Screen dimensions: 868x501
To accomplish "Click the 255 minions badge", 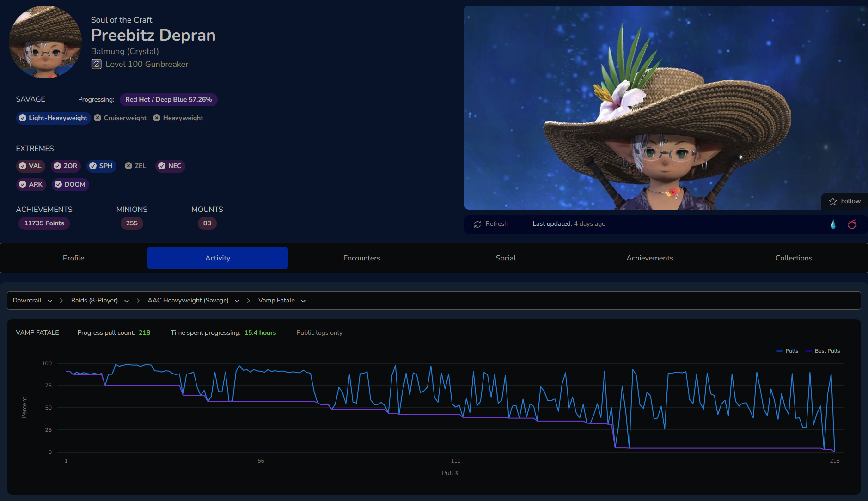I will pyautogui.click(x=132, y=223).
